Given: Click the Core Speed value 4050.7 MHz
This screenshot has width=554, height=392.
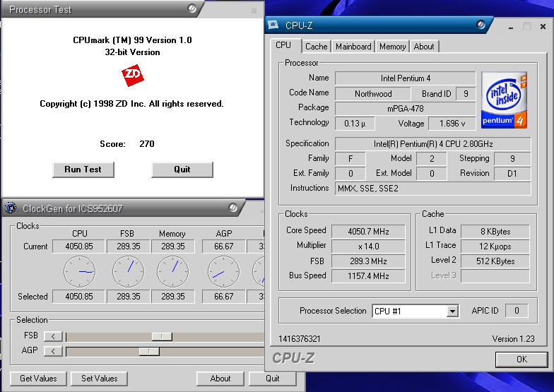Looking at the screenshot, I should 368,232.
